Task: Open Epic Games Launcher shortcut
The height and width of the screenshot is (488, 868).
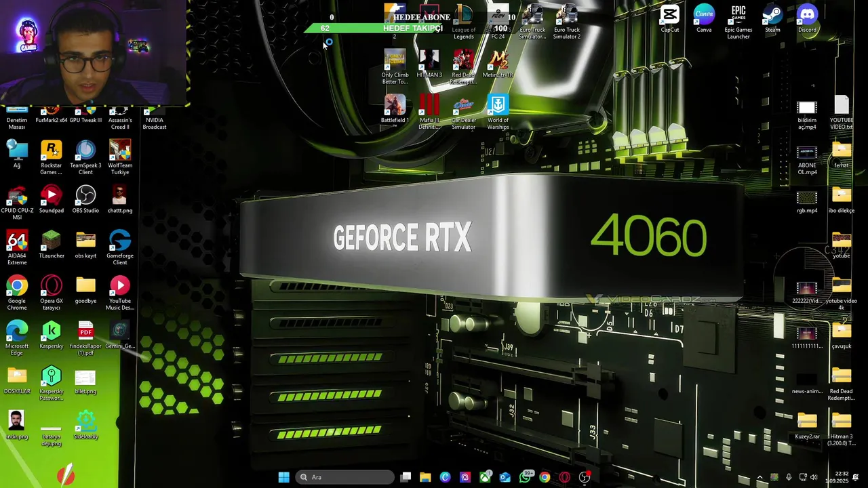Action: click(738, 22)
